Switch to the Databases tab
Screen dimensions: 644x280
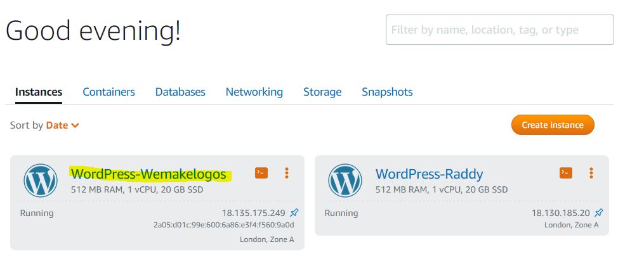[180, 92]
